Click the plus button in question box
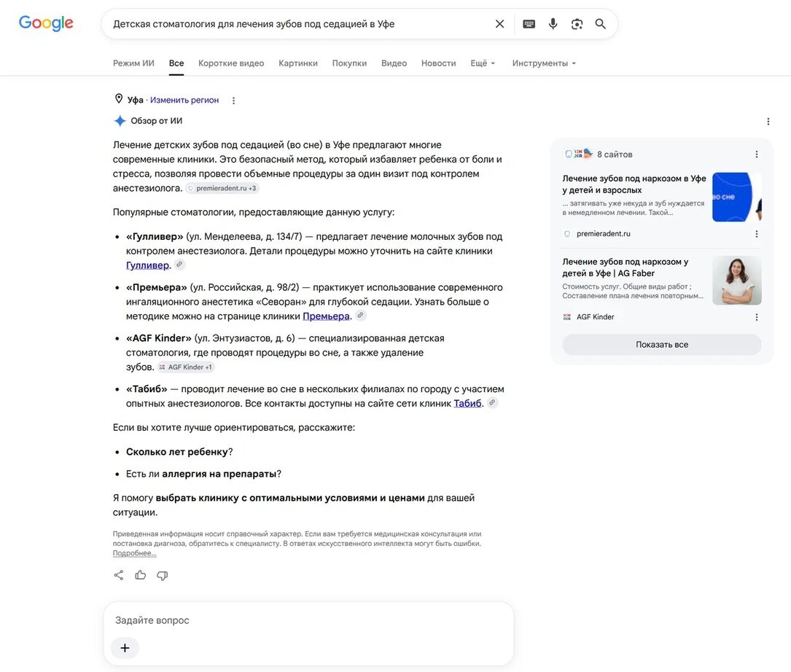The width and height of the screenshot is (791, 672). [125, 648]
